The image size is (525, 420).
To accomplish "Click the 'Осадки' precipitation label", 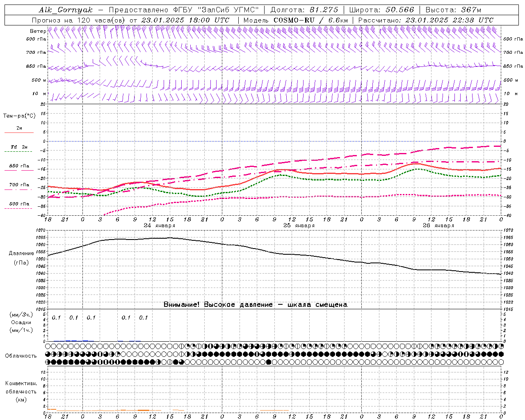I will coord(21,322).
